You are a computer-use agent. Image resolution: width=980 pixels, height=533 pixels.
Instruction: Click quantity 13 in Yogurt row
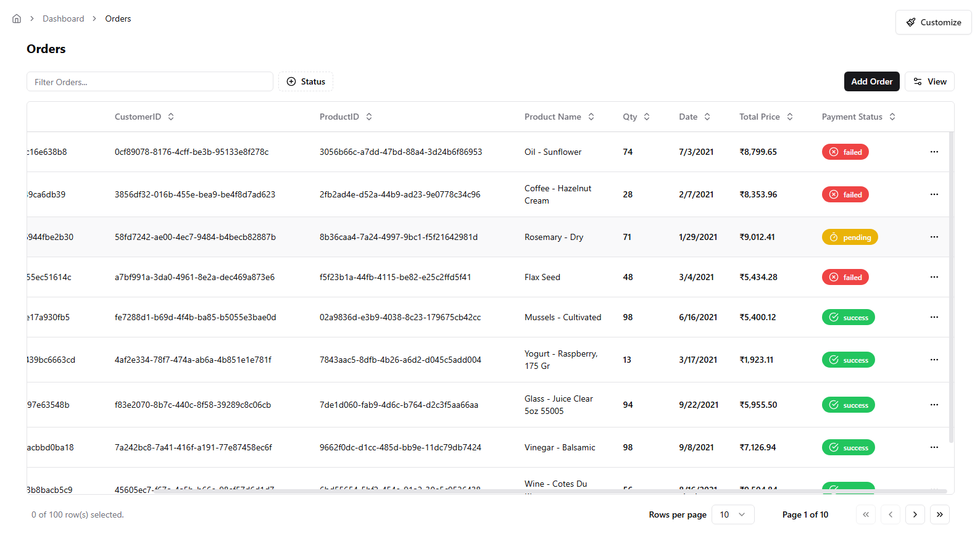pos(627,360)
